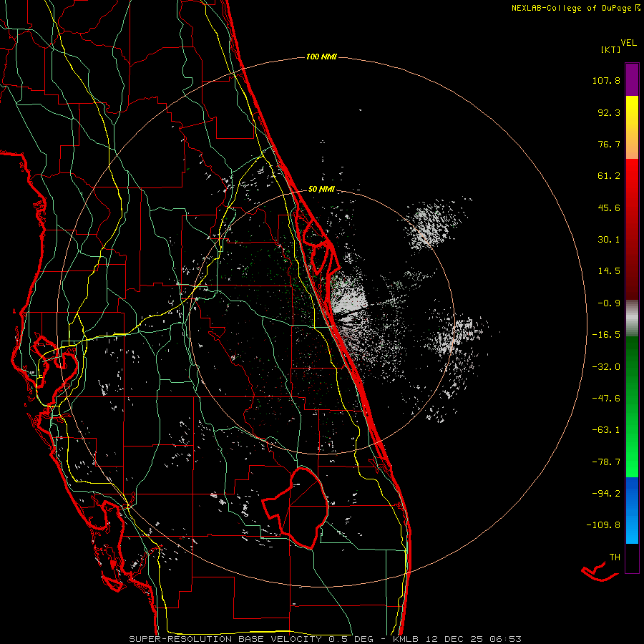This screenshot has height=644, width=644.
Task: Click the 45.6 scale value
Action: [609, 208]
